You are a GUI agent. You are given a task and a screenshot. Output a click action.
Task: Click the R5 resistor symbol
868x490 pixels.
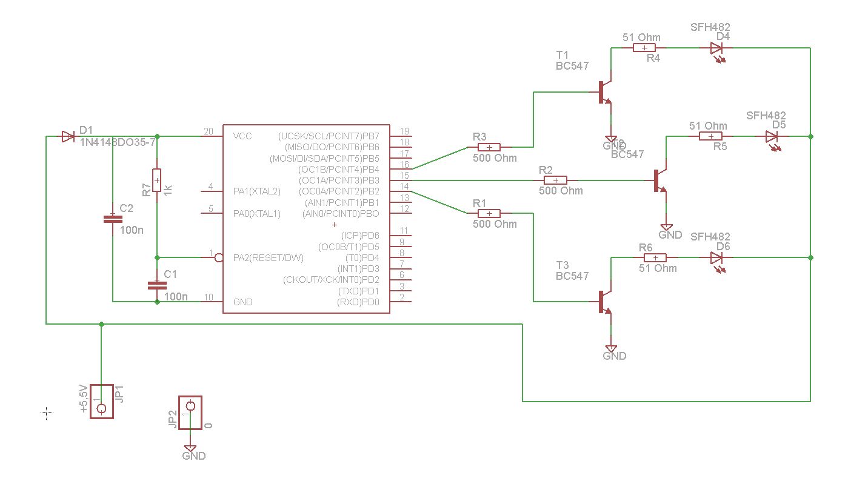710,136
